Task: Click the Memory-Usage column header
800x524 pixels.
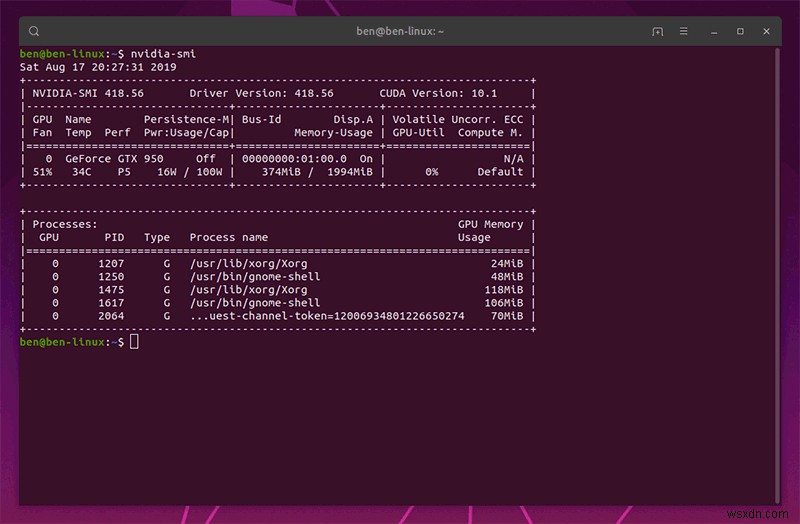Action: coord(333,133)
